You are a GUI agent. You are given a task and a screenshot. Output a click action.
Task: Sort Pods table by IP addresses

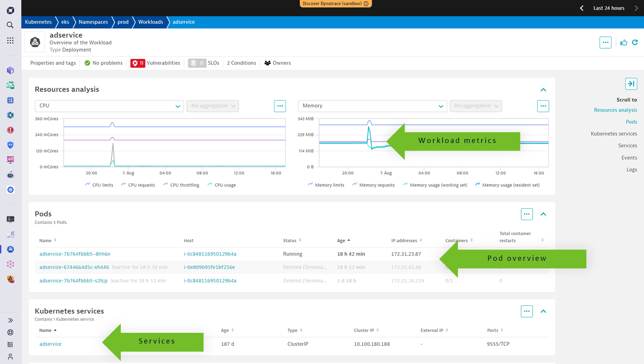click(x=407, y=241)
